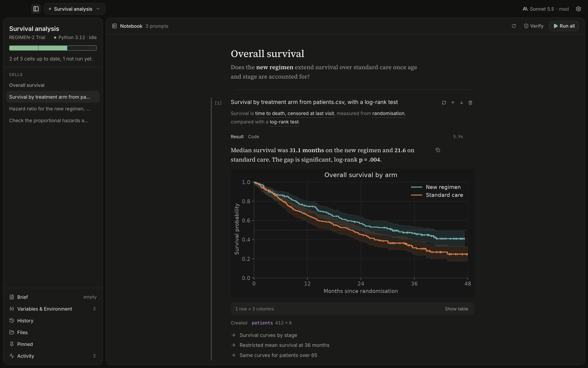Viewport: 588px width, 368px height.
Task: Click the underlined term log-rank test
Action: 284,122
